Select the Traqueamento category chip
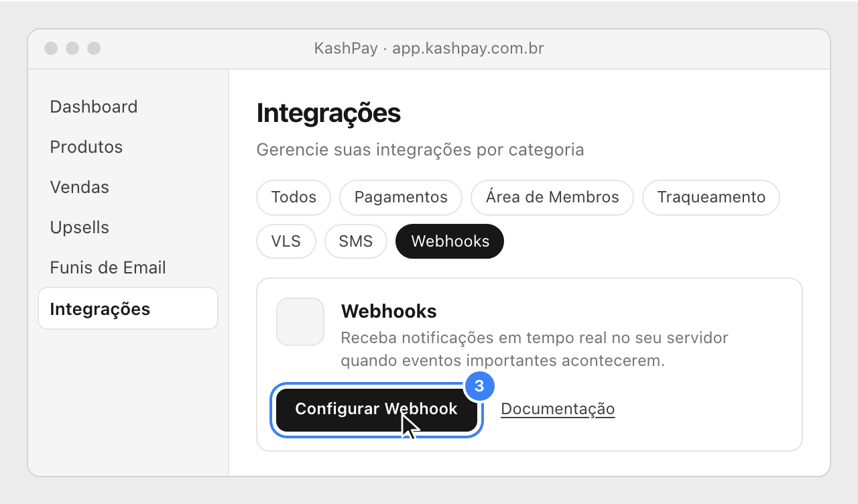 [711, 198]
